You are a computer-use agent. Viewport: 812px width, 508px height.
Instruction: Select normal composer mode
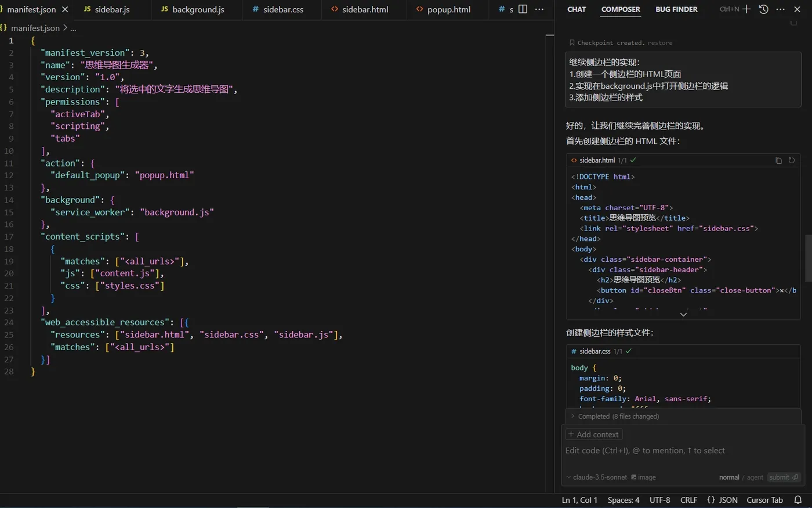pyautogui.click(x=729, y=477)
